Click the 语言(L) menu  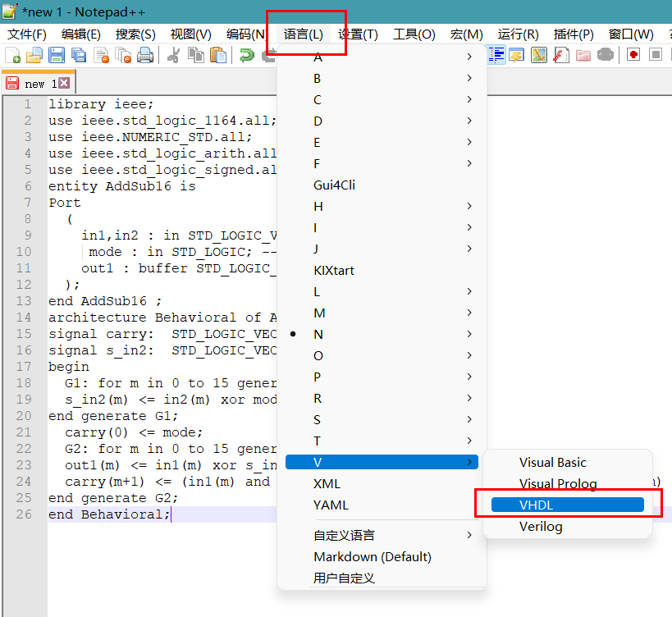pos(303,34)
